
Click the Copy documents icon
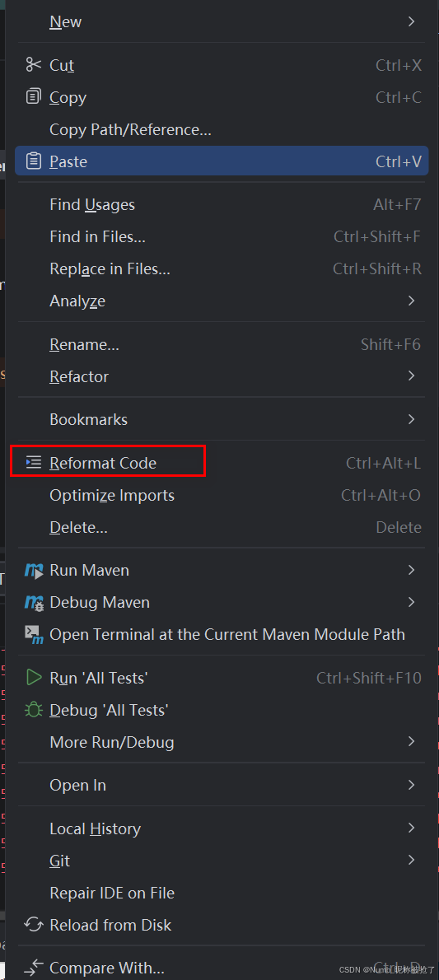tap(33, 97)
